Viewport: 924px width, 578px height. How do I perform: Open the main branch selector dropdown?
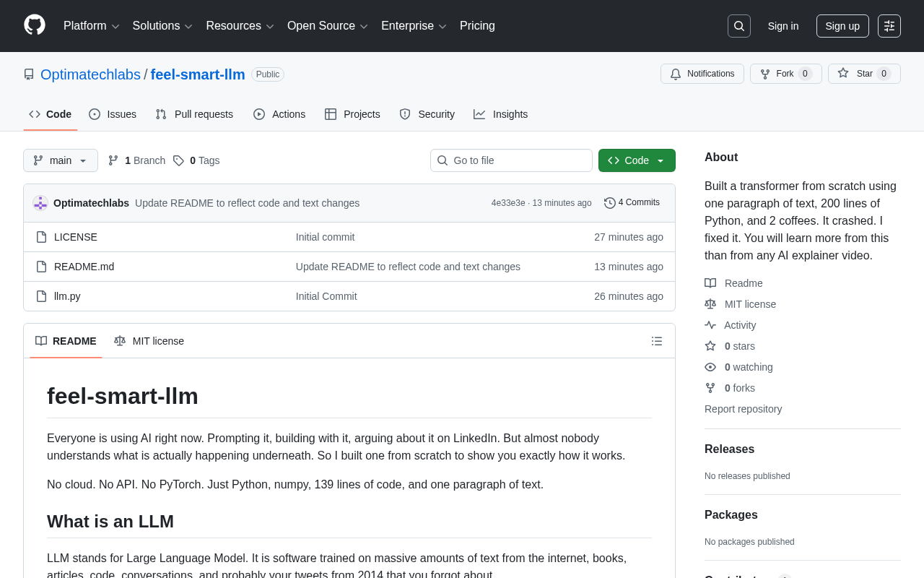tap(60, 160)
